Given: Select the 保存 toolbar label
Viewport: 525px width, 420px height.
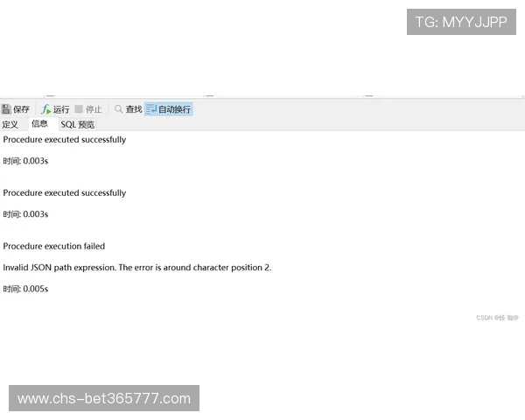Looking at the screenshot, I should (x=21, y=109).
